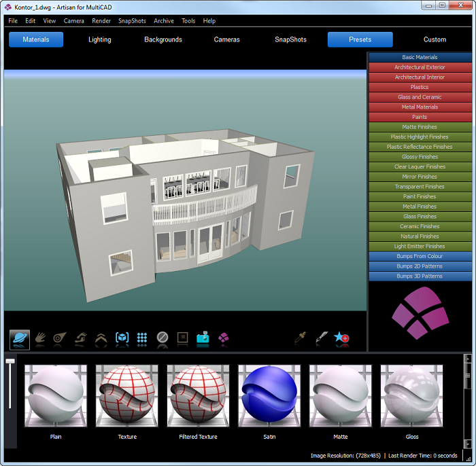Expand the Glass and Ceramic category

click(x=420, y=97)
